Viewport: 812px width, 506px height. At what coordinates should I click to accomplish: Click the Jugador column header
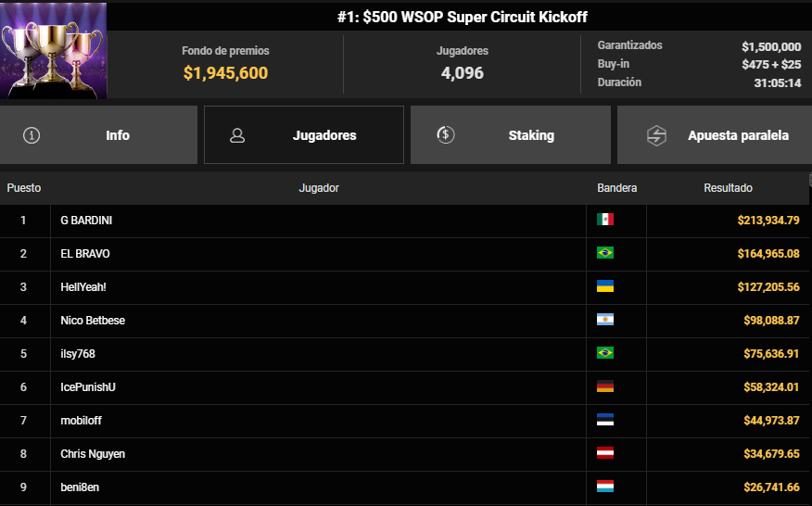point(319,188)
